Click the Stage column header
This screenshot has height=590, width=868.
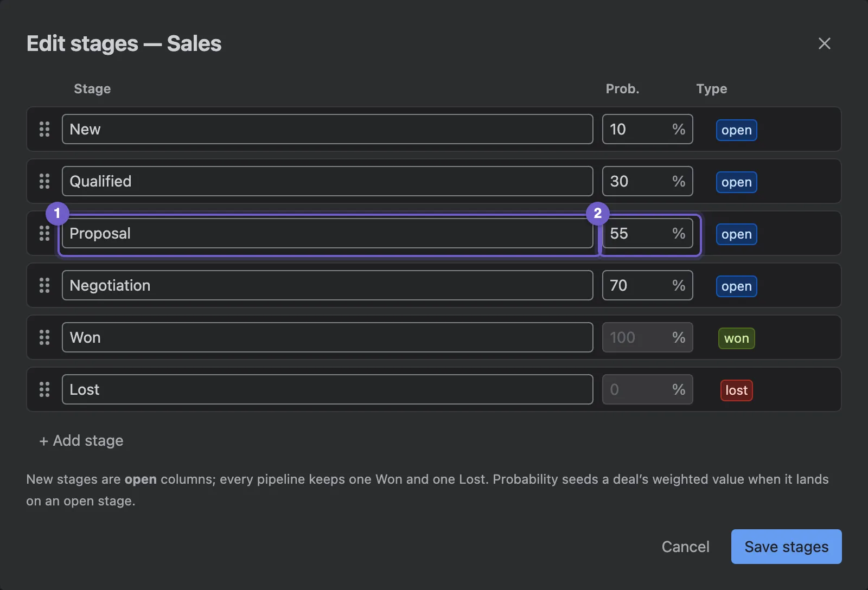point(92,89)
